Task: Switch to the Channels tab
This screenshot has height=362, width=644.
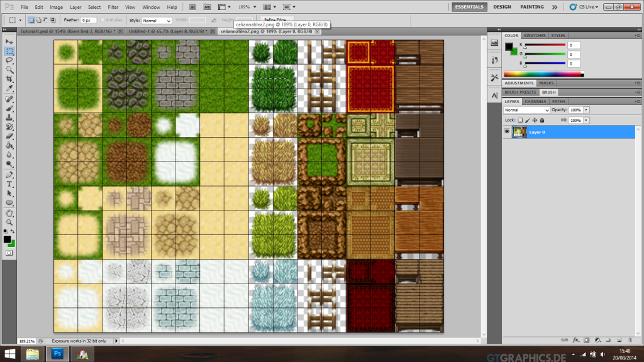Action: click(x=535, y=101)
